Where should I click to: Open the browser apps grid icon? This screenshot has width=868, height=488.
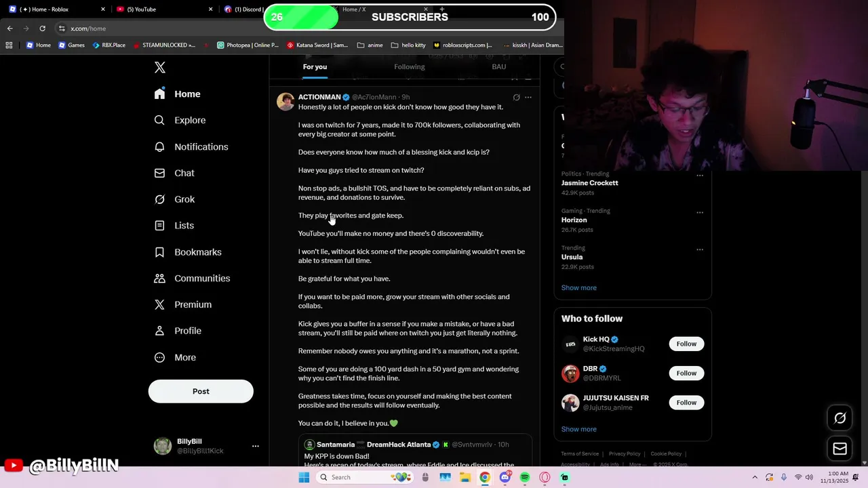point(9,45)
